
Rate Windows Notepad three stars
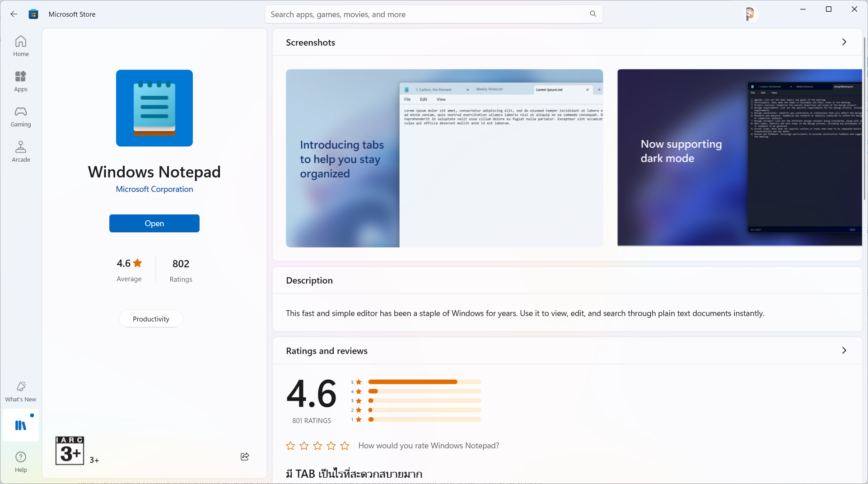point(317,446)
